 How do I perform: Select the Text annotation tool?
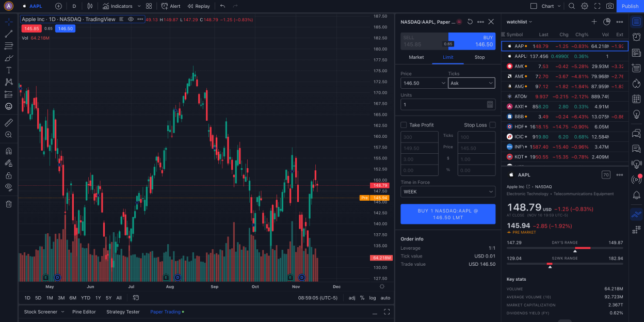(x=9, y=70)
